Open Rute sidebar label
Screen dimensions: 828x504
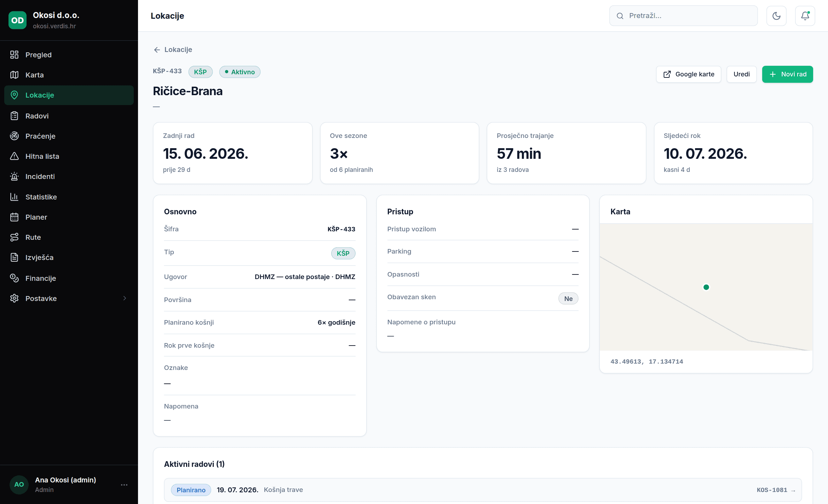tap(33, 237)
